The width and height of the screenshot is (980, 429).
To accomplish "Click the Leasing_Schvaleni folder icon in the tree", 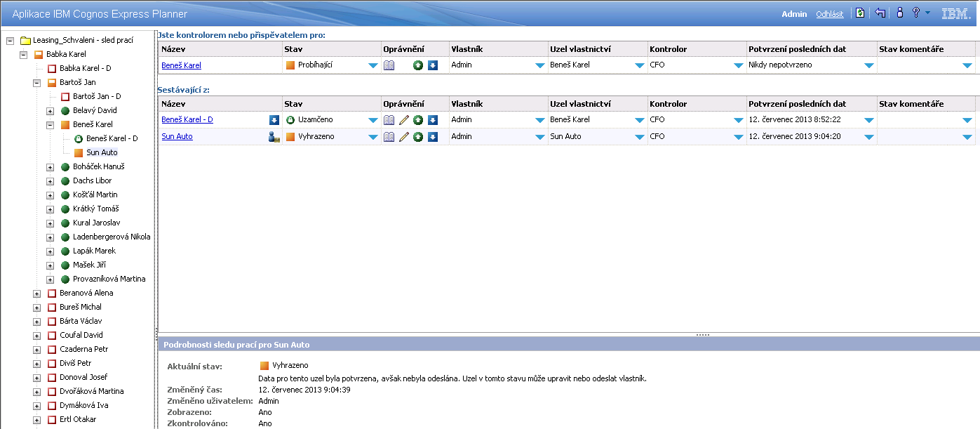I will (25, 40).
